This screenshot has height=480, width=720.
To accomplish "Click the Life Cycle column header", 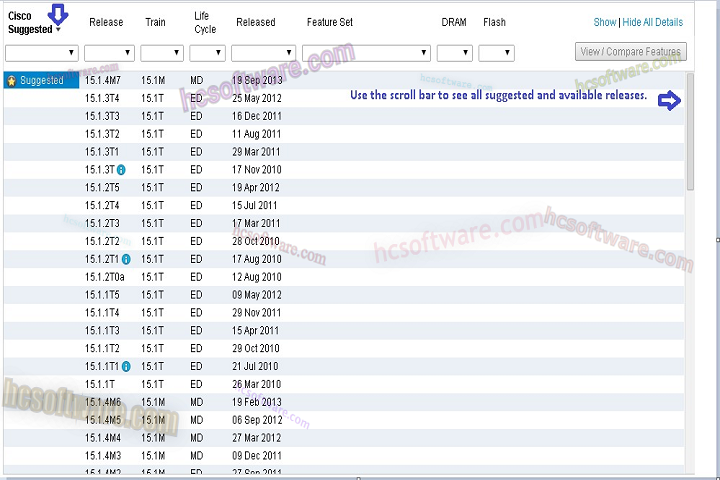I will [205, 23].
